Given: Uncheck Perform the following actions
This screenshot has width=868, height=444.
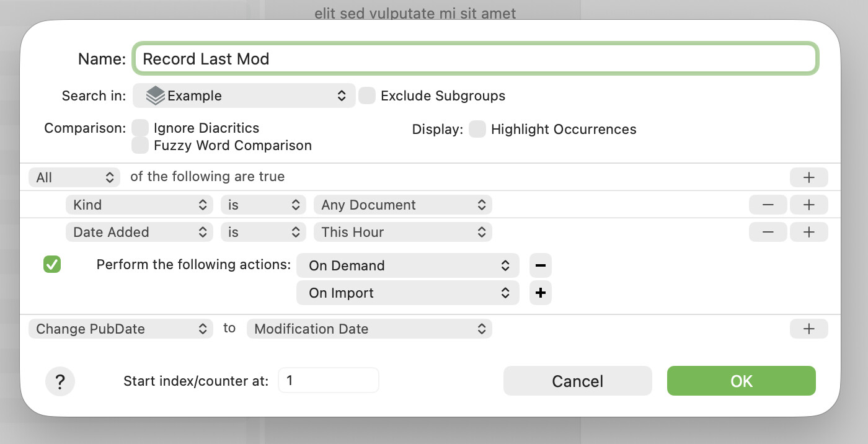Looking at the screenshot, I should (52, 265).
